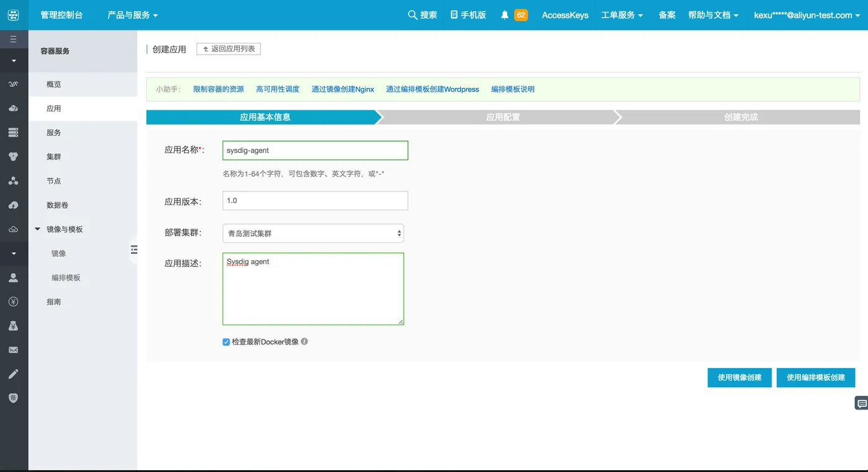Click the Aliyun logo icon at top-left
868x472 pixels.
(14, 15)
